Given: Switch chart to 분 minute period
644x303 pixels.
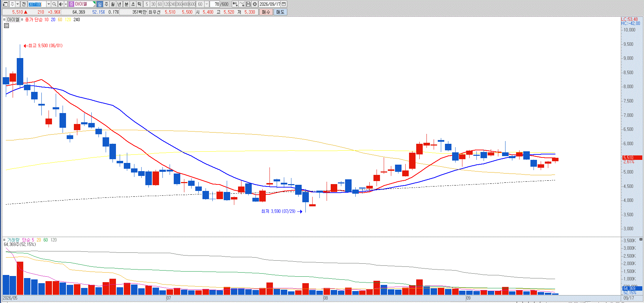Looking at the screenshot, I should pyautogui.click(x=126, y=4).
